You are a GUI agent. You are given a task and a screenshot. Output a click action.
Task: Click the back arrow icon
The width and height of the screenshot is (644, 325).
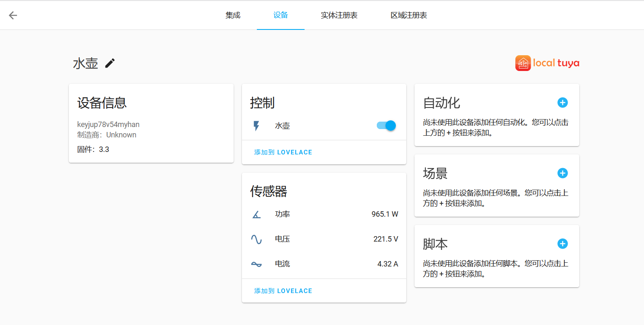(x=13, y=15)
